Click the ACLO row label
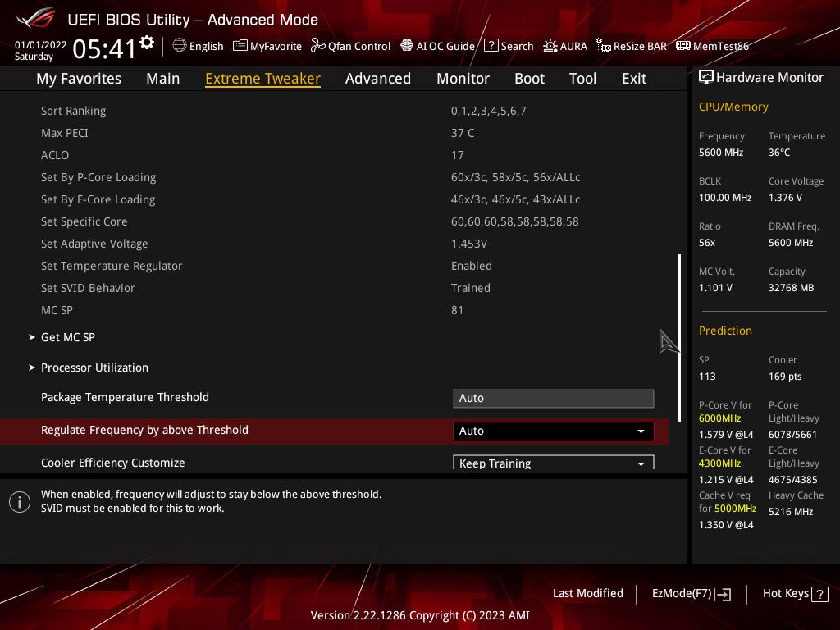Image resolution: width=840 pixels, height=630 pixels. click(55, 155)
